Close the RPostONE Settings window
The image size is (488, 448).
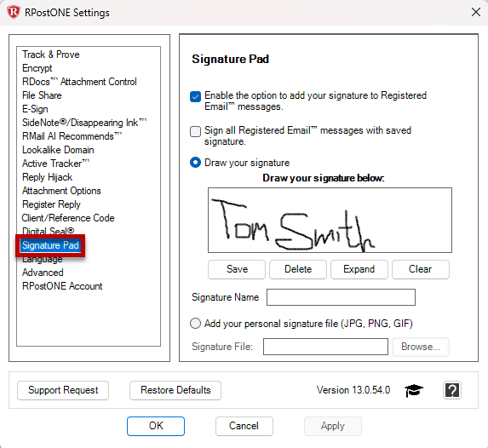tap(476, 13)
